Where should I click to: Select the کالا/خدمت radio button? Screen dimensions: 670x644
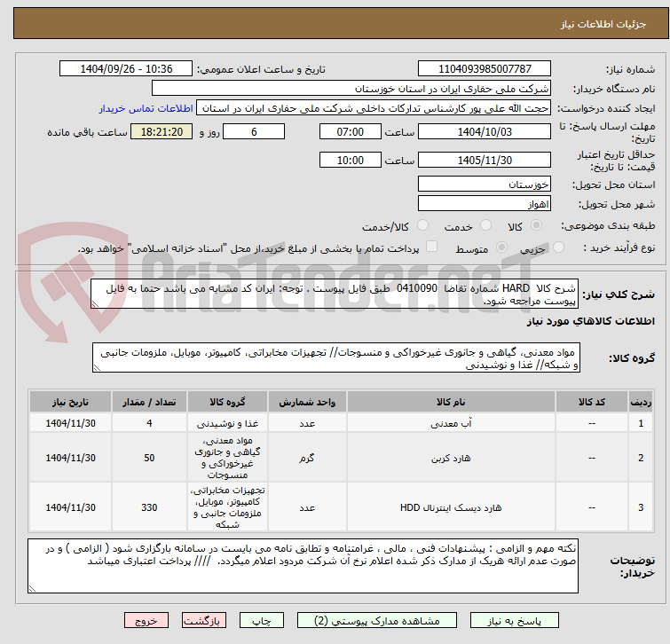(422, 225)
